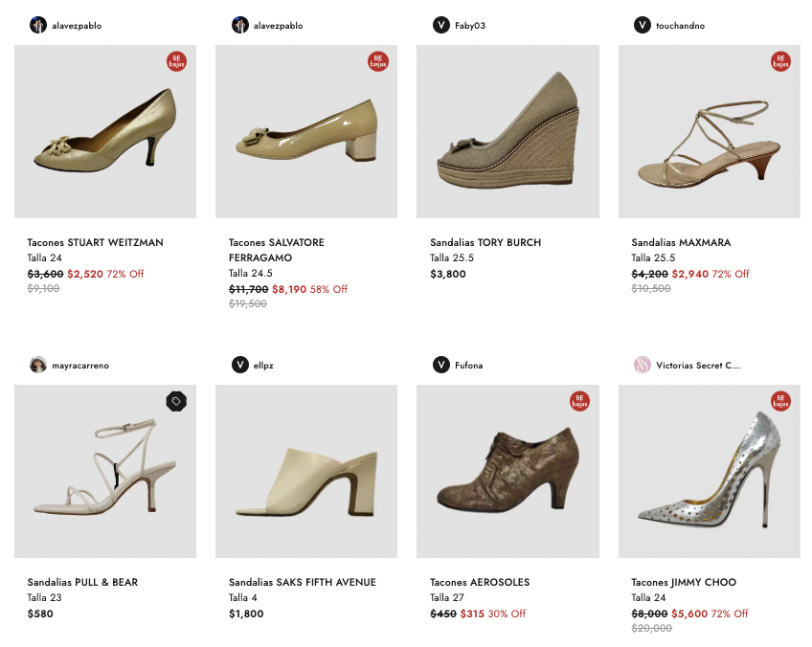Open the Tacones JIMMY CHOO title
The width and height of the screenshot is (812, 647).
(684, 582)
